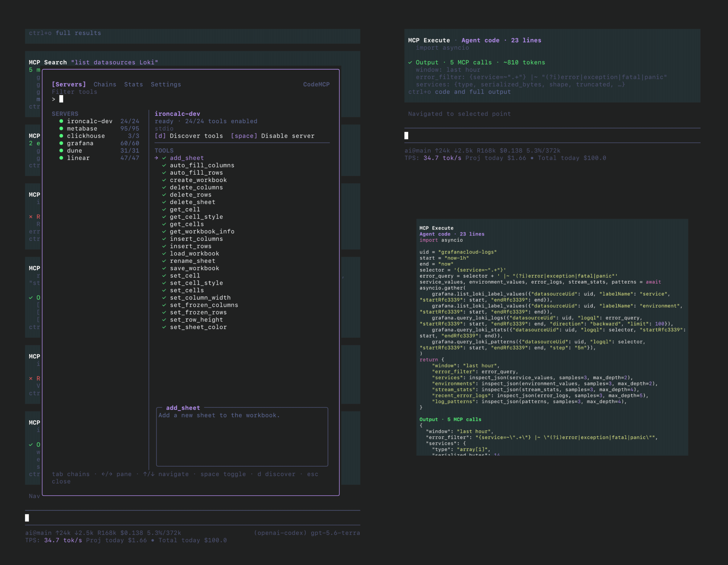
Task: Select the get_workbook_info tool name
Action: point(202,232)
